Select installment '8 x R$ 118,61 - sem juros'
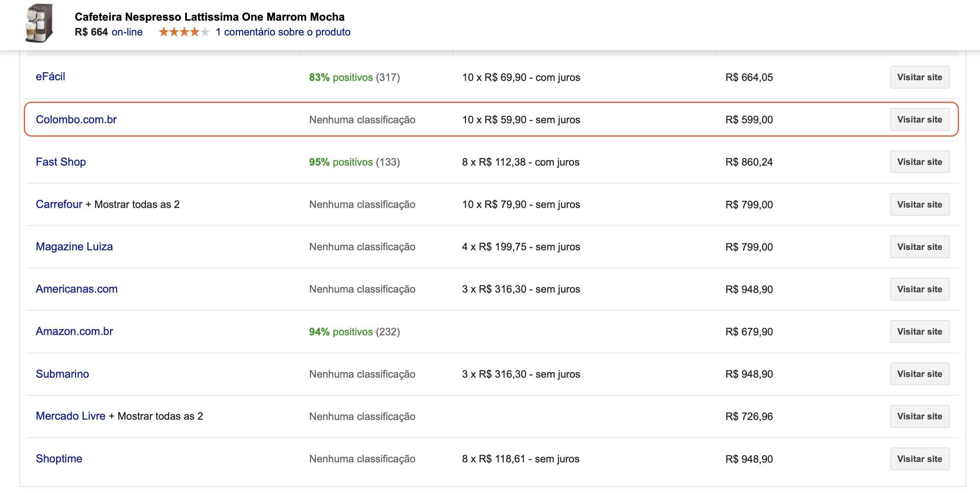Screen dimensions: 980x493 click(x=521, y=459)
